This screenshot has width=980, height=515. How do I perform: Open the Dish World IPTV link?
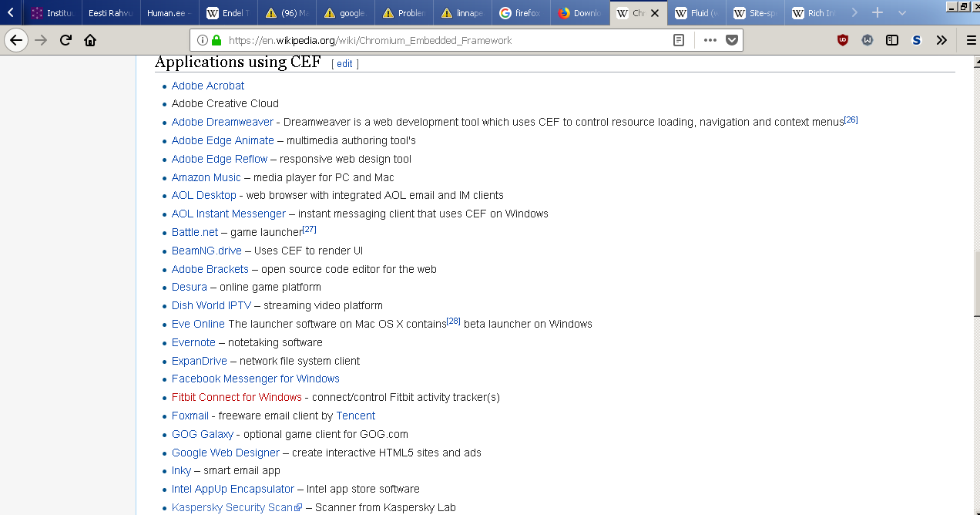[x=212, y=305]
